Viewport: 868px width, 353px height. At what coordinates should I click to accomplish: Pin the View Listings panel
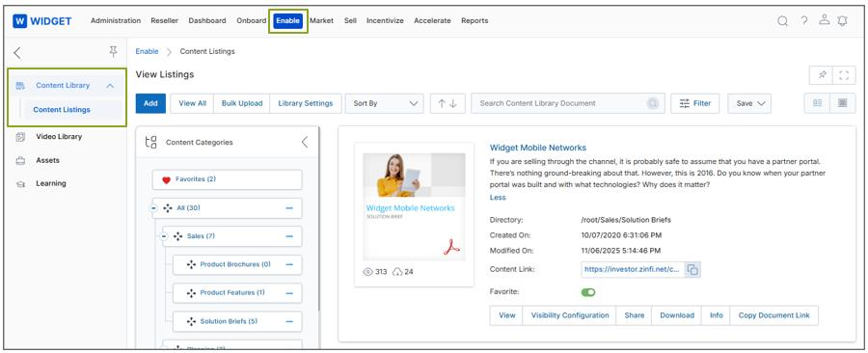(822, 75)
